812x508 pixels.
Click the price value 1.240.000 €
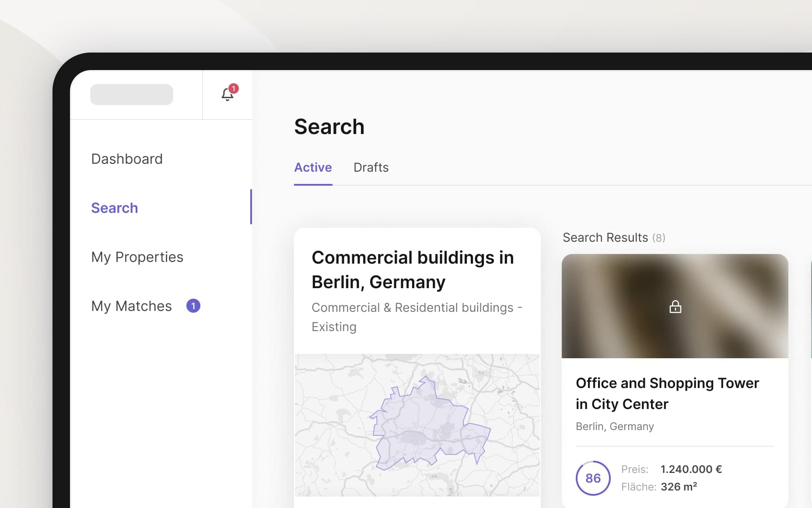coord(691,469)
